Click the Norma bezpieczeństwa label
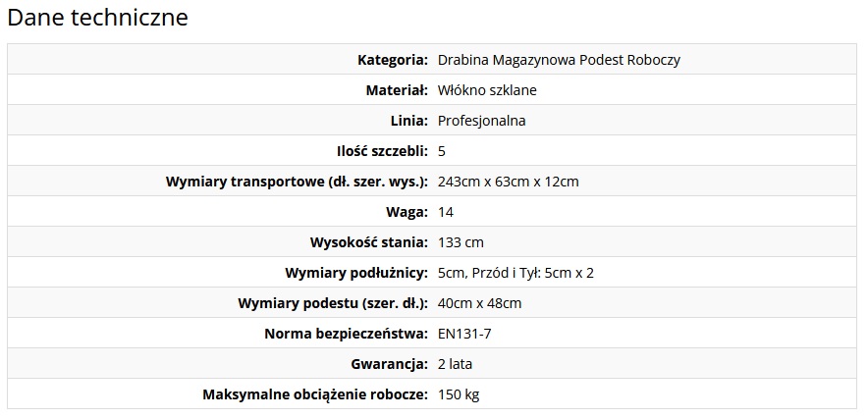This screenshot has height=419, width=868. click(x=346, y=334)
